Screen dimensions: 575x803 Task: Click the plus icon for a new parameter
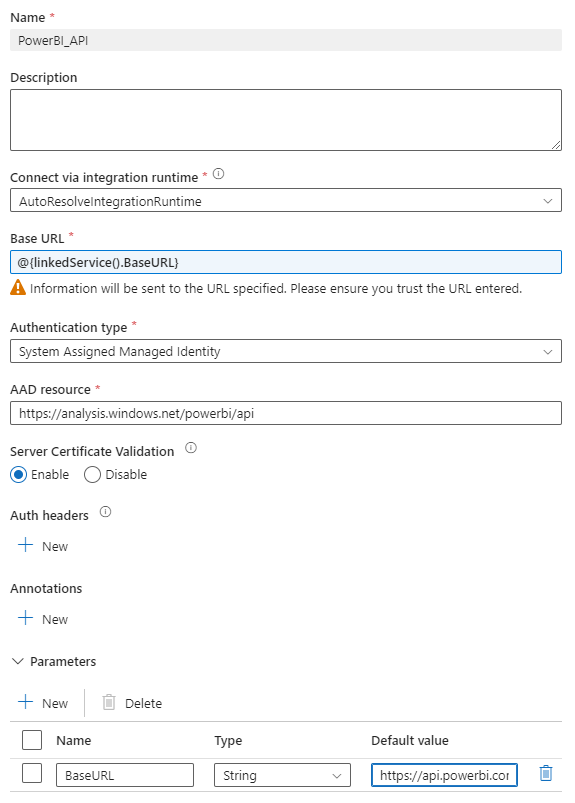[26, 702]
